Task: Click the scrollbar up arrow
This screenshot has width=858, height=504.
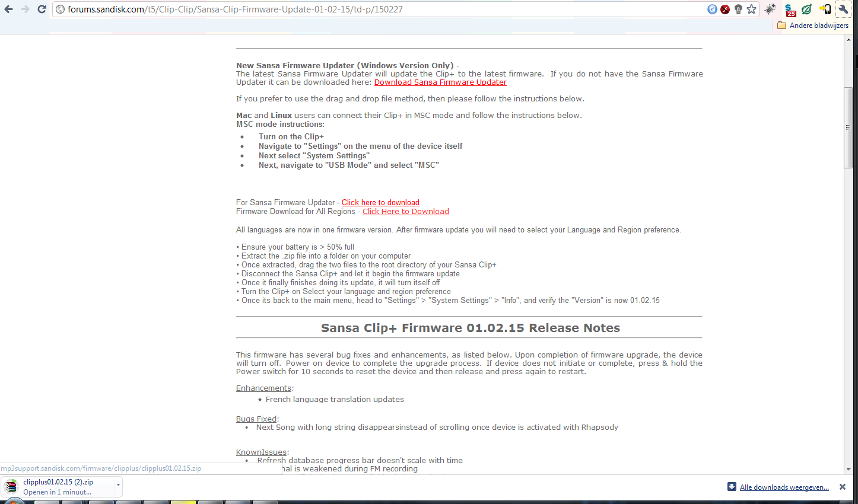Action: pyautogui.click(x=849, y=39)
